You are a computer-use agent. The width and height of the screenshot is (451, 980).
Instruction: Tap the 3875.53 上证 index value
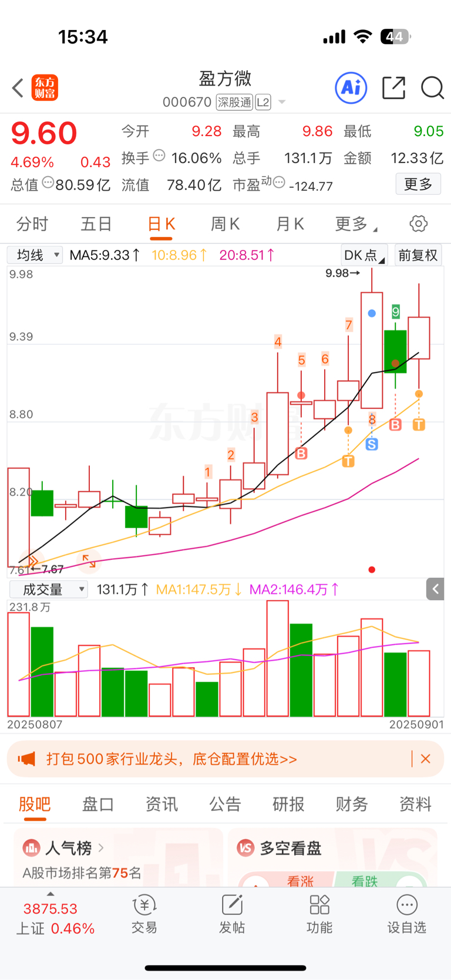[51, 908]
